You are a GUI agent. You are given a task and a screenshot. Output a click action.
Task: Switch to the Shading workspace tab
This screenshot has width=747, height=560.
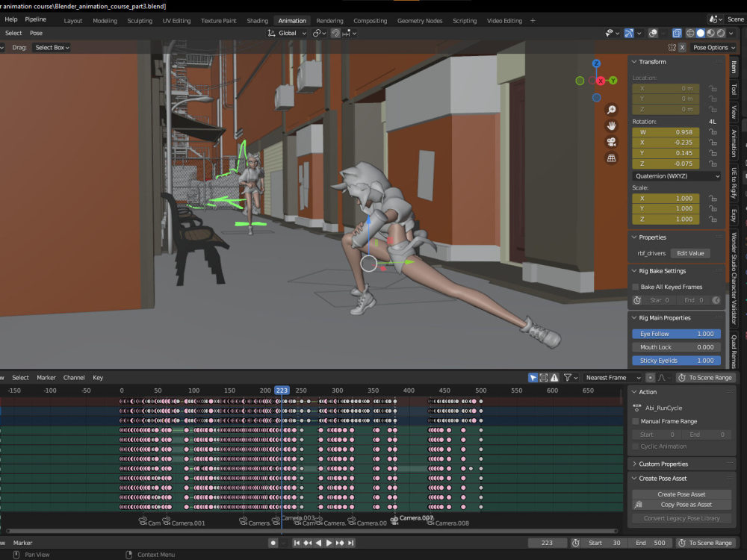tap(257, 21)
